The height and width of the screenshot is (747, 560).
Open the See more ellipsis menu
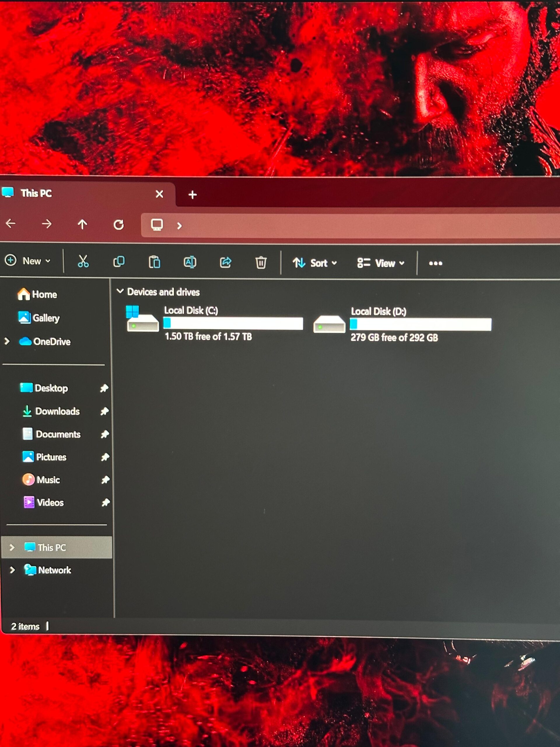[435, 263]
